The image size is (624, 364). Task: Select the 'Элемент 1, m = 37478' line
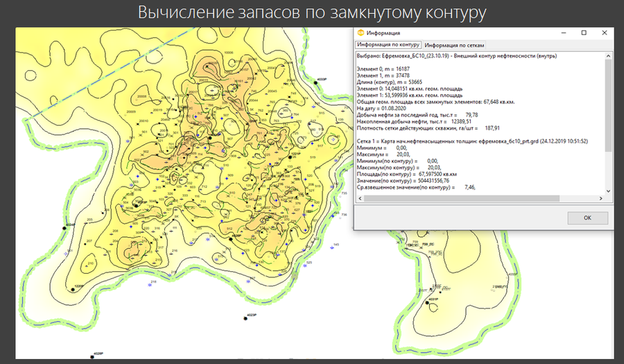[383, 76]
